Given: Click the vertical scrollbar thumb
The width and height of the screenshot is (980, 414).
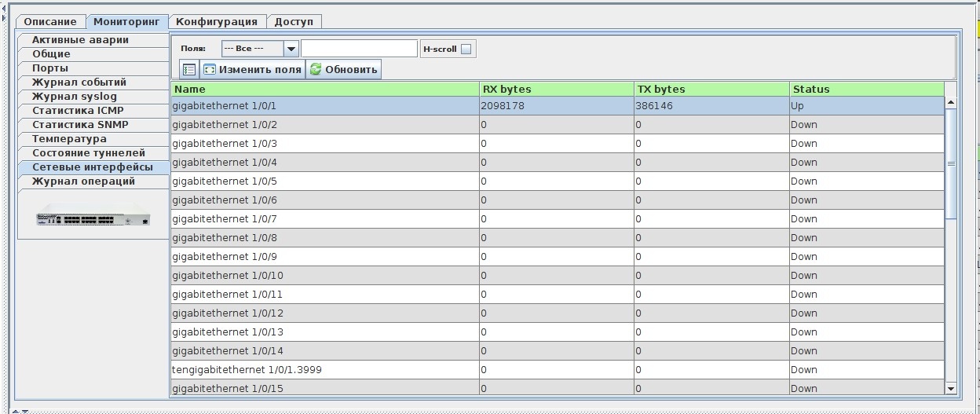Looking at the screenshot, I should [x=950, y=163].
